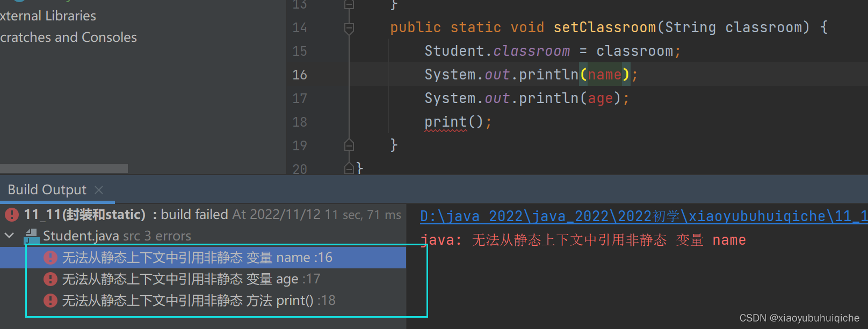Switch to the Build Output tab

click(47, 190)
